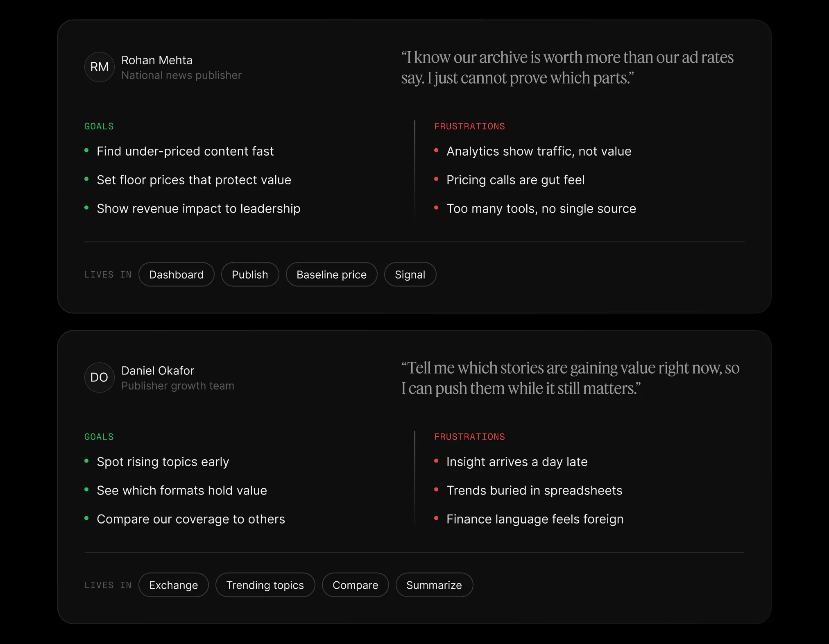The width and height of the screenshot is (829, 644).
Task: Select 'Show revenue impact to leadership'
Action: [x=199, y=209]
